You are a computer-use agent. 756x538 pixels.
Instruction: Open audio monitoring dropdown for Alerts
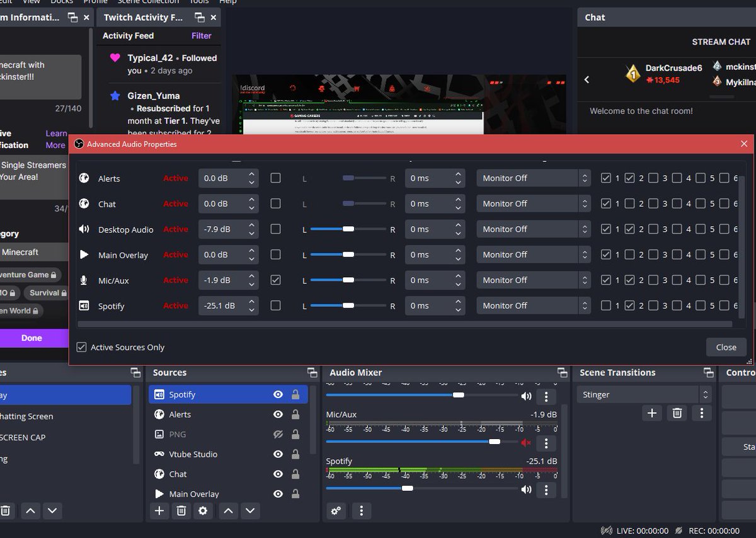click(533, 178)
